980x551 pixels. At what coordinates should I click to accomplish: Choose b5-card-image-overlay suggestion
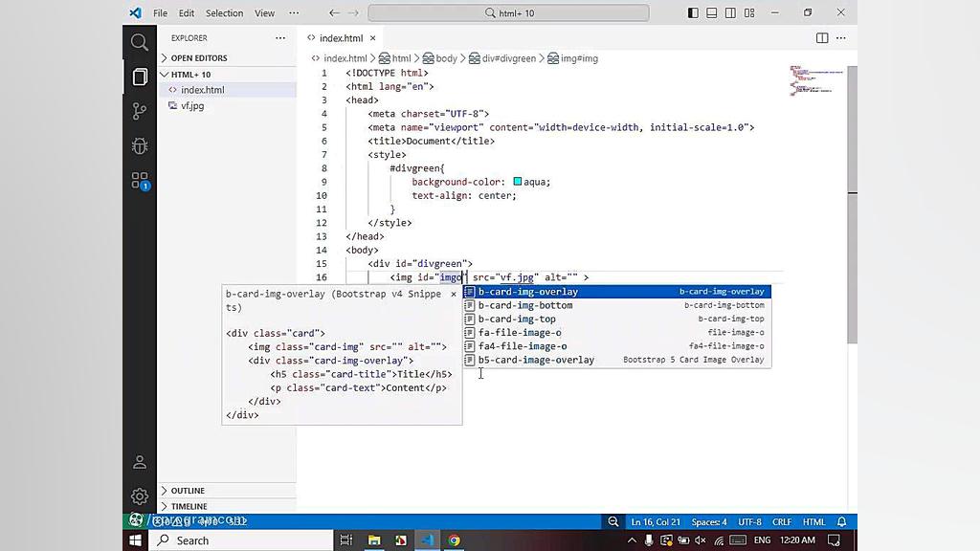click(617, 360)
